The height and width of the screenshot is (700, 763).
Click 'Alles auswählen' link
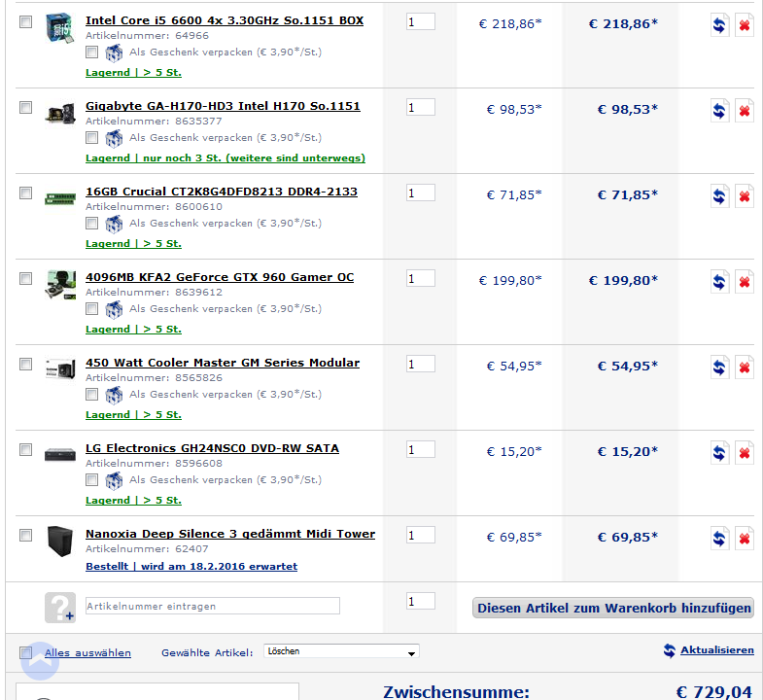[x=87, y=652]
